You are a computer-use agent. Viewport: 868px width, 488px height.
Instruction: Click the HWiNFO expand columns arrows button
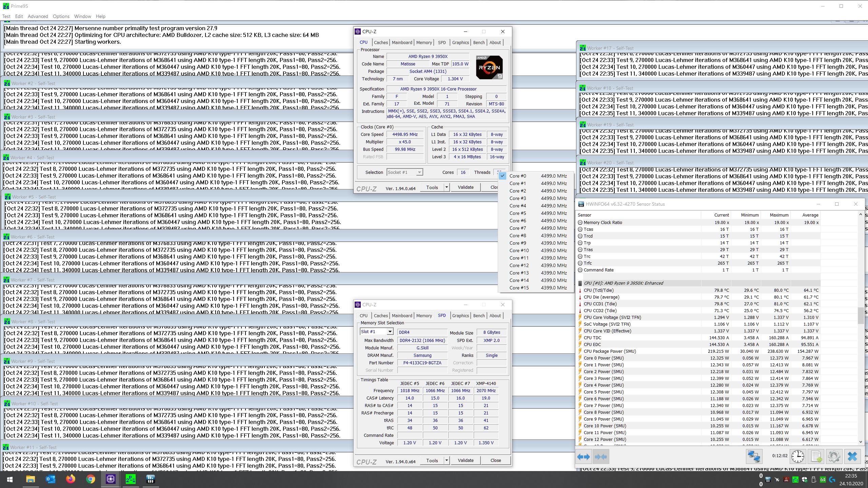[x=584, y=456]
